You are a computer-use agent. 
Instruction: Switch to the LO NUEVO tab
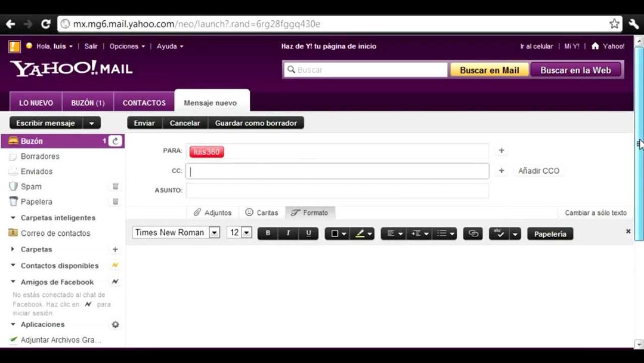coord(36,102)
